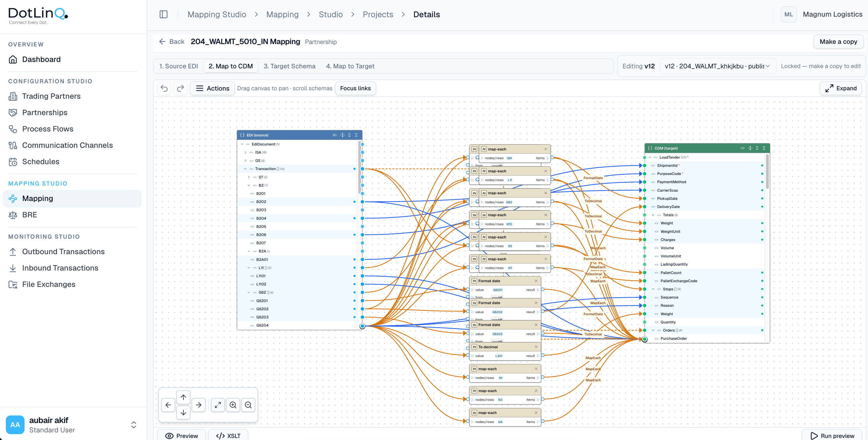Collapse the G62 tree node
This screenshot has width=868, height=440.
(249, 292)
